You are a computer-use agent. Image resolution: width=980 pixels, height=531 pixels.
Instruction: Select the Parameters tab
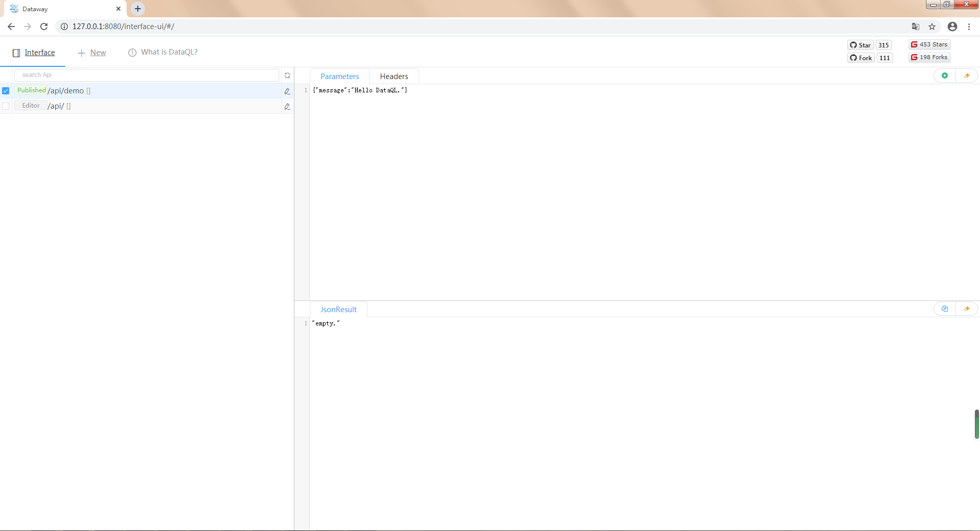tap(339, 77)
